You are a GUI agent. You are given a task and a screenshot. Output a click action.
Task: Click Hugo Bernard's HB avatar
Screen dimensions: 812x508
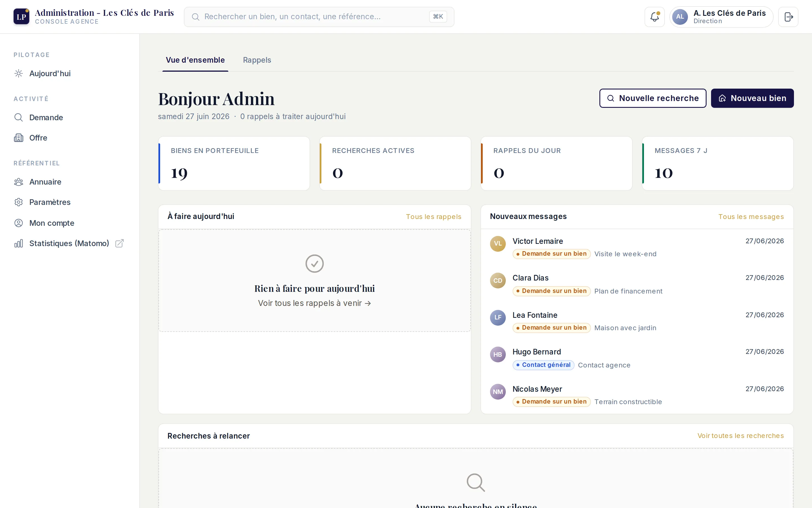tap(498, 354)
